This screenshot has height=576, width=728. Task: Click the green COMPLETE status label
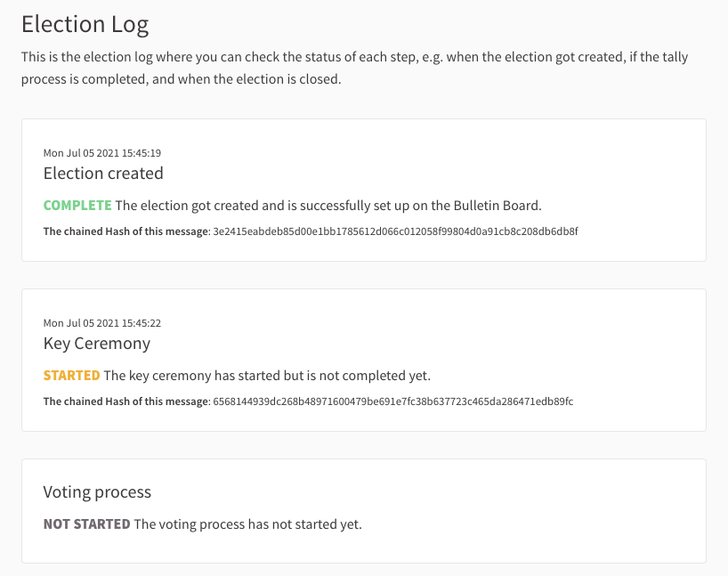coord(77,206)
